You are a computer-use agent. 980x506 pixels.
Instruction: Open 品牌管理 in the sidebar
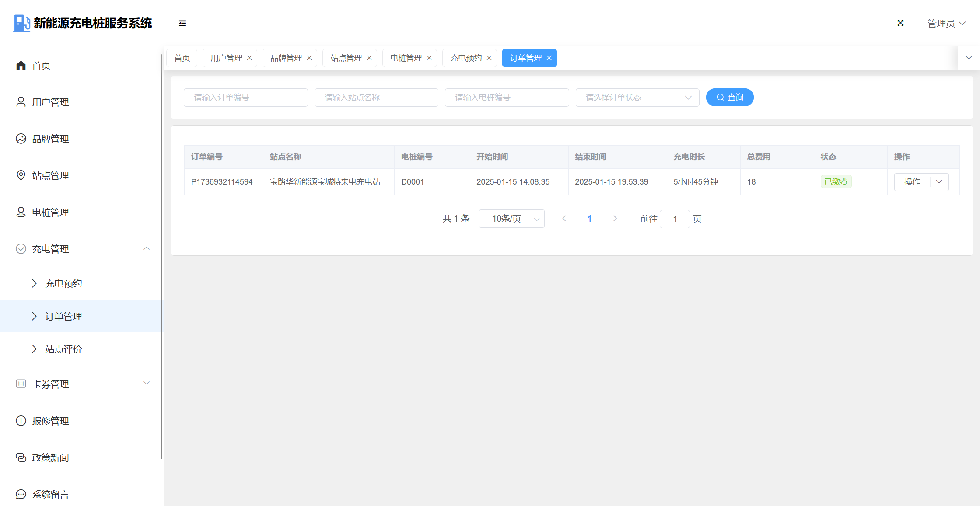click(x=50, y=139)
